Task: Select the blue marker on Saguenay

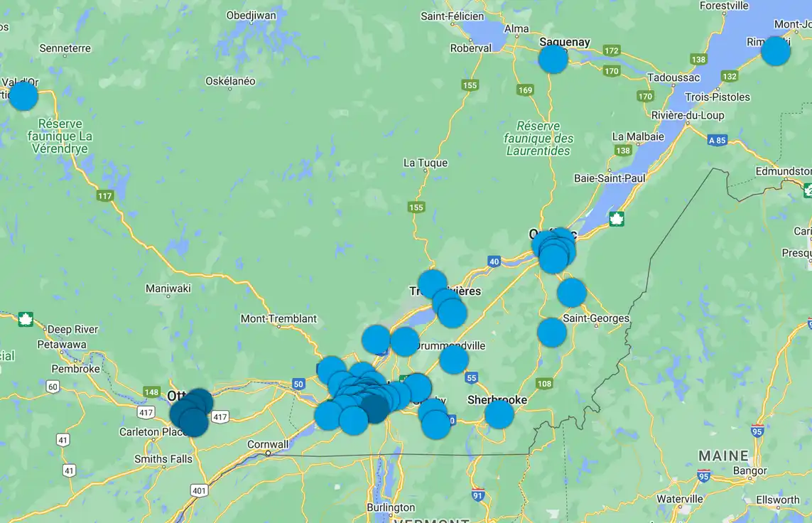Action: tap(553, 59)
